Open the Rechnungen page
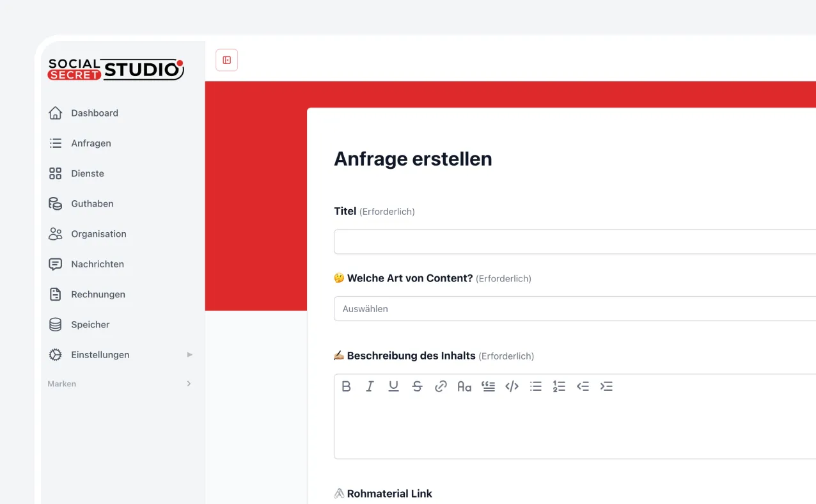The height and width of the screenshot is (504, 816). pos(98,294)
